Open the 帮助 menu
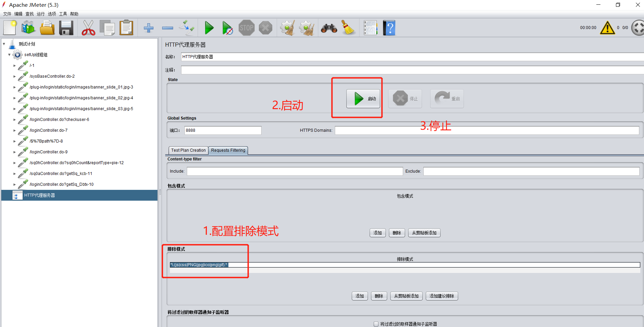Image resolution: width=644 pixels, height=327 pixels. click(x=74, y=14)
